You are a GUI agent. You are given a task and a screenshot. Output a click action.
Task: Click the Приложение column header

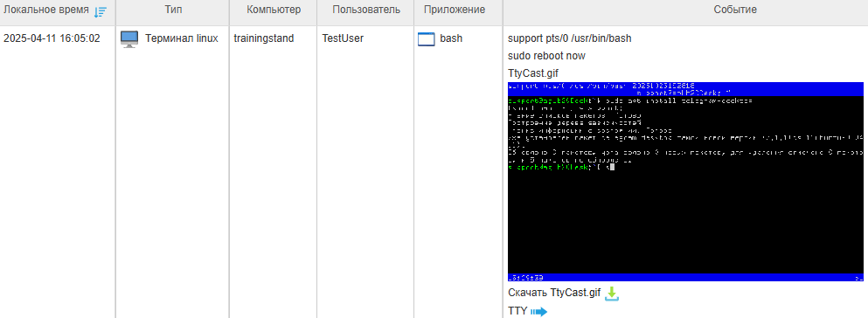click(455, 10)
